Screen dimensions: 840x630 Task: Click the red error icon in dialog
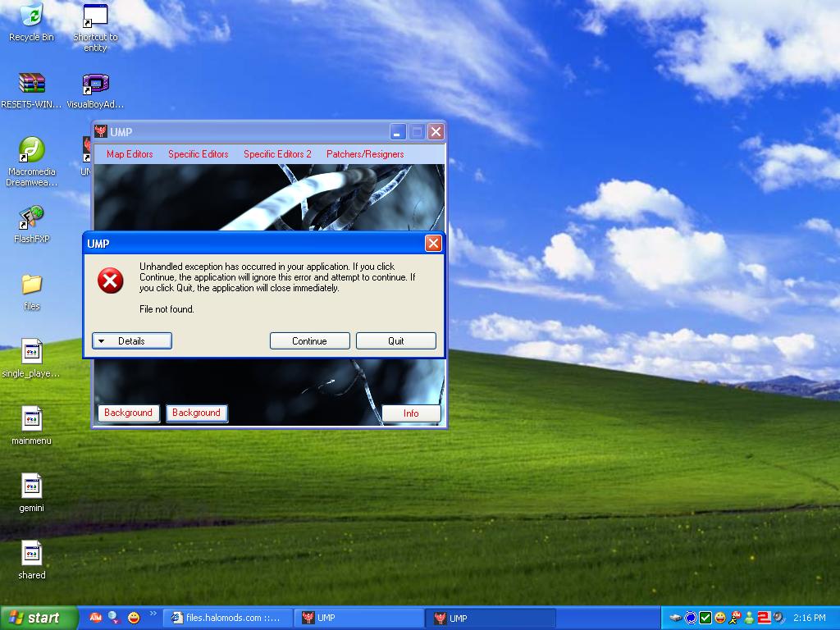[111, 281]
